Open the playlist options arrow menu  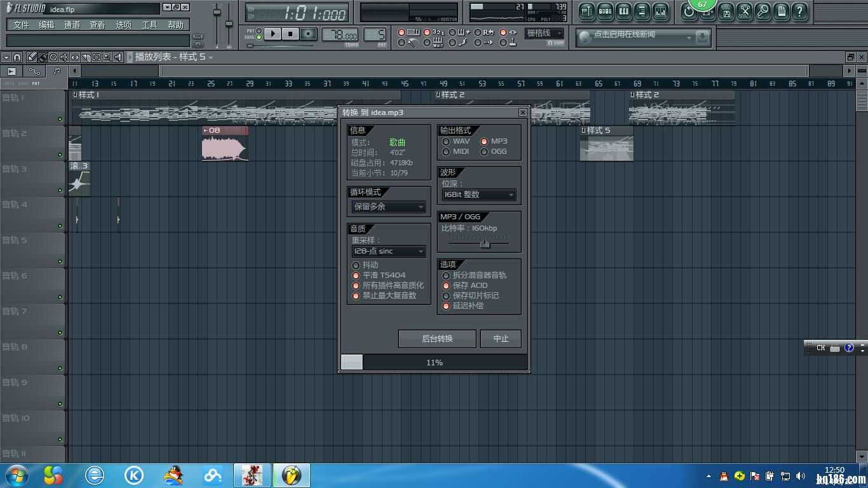tap(6, 57)
